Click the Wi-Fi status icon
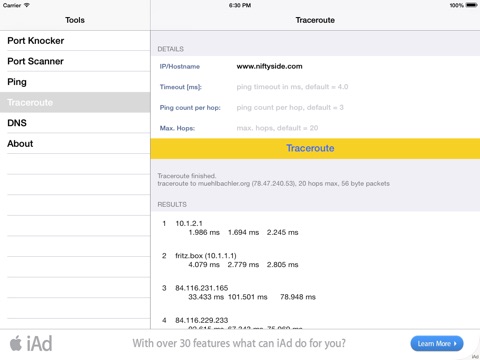480x360 pixels. pos(27,5)
